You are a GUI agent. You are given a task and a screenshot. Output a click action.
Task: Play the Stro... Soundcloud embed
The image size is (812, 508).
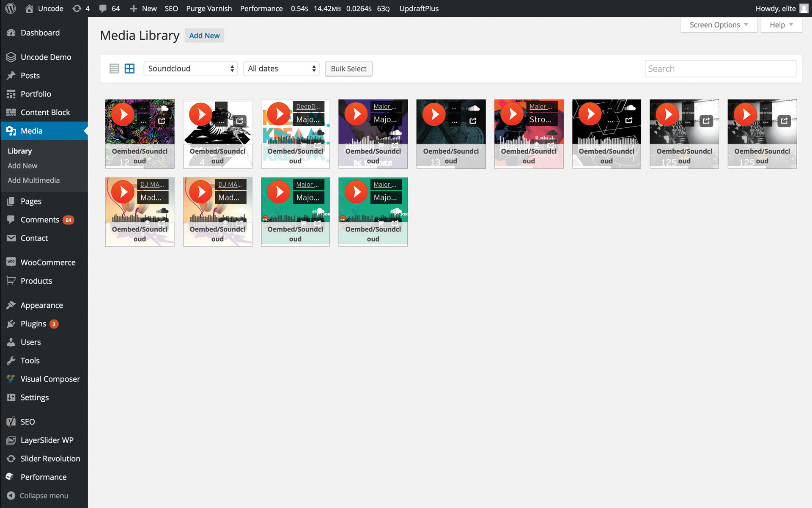[x=512, y=114]
